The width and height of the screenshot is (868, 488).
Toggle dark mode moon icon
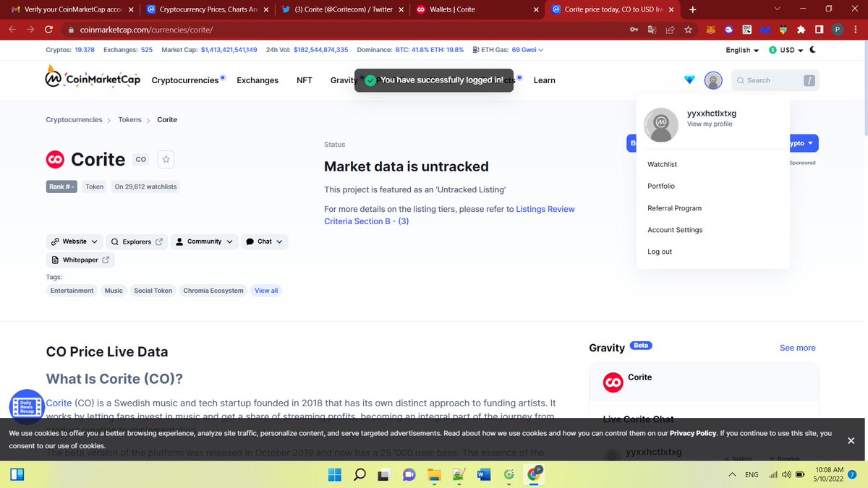click(812, 50)
